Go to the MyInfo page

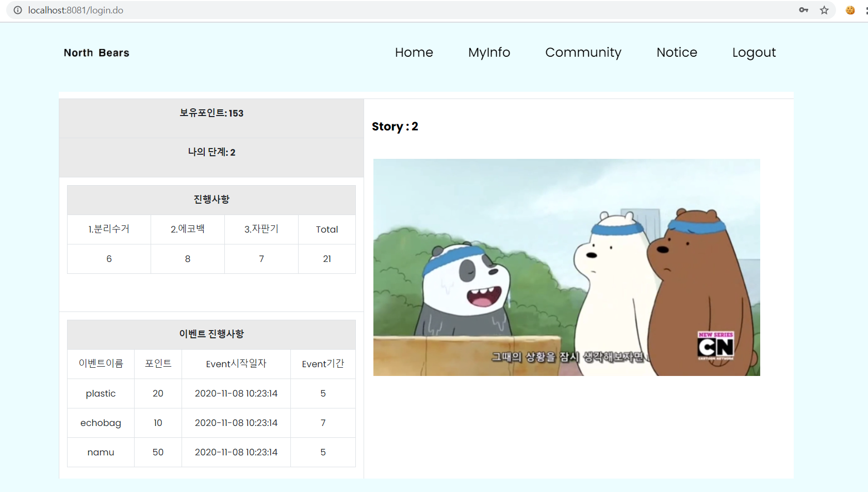(489, 53)
